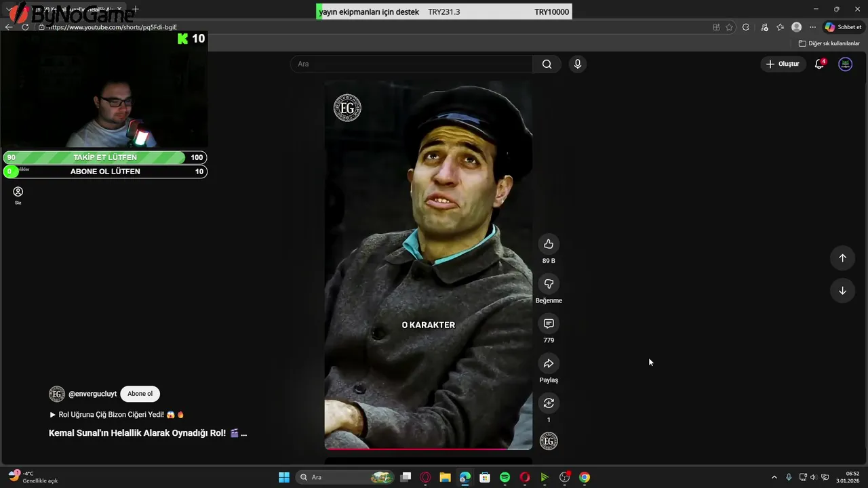Open the browser profile avatar

coord(797,27)
